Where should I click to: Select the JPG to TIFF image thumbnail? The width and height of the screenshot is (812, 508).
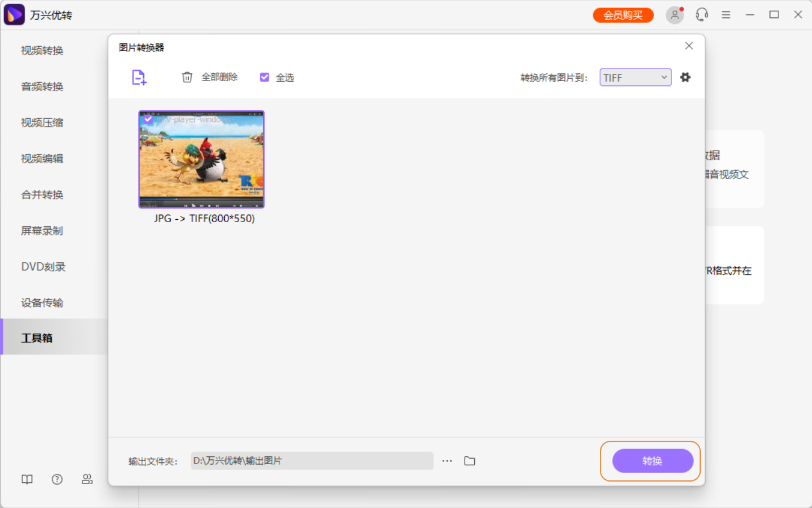pos(201,159)
